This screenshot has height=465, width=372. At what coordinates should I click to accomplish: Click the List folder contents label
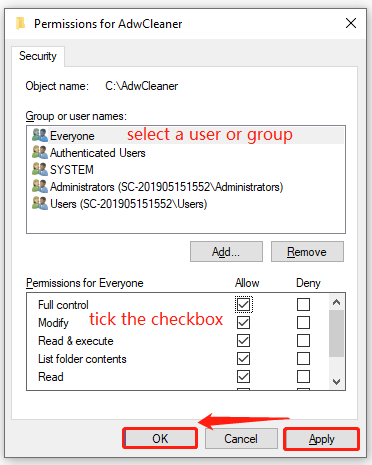[82, 359]
